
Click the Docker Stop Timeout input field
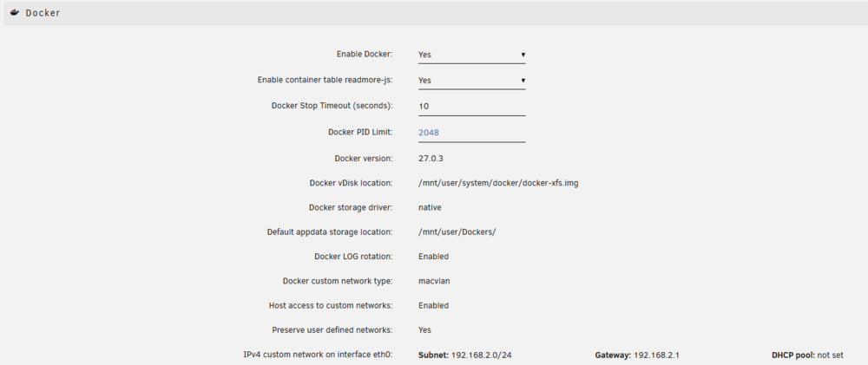point(471,106)
